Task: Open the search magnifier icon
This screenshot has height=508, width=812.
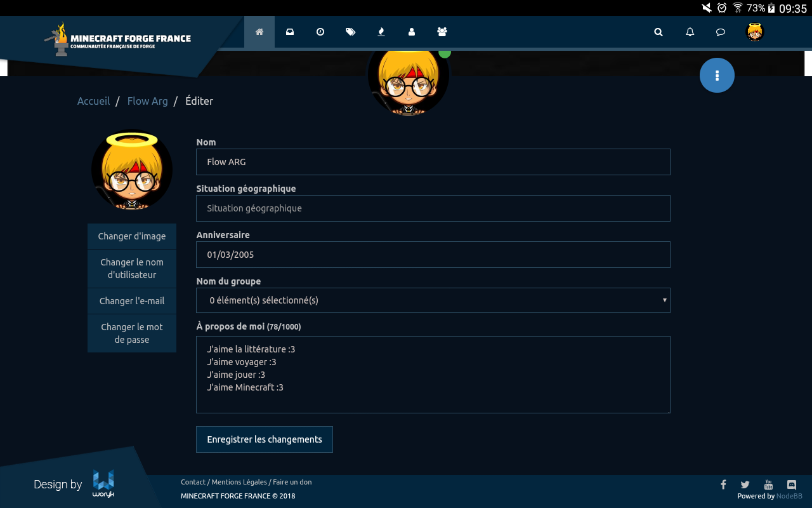Action: [658, 32]
